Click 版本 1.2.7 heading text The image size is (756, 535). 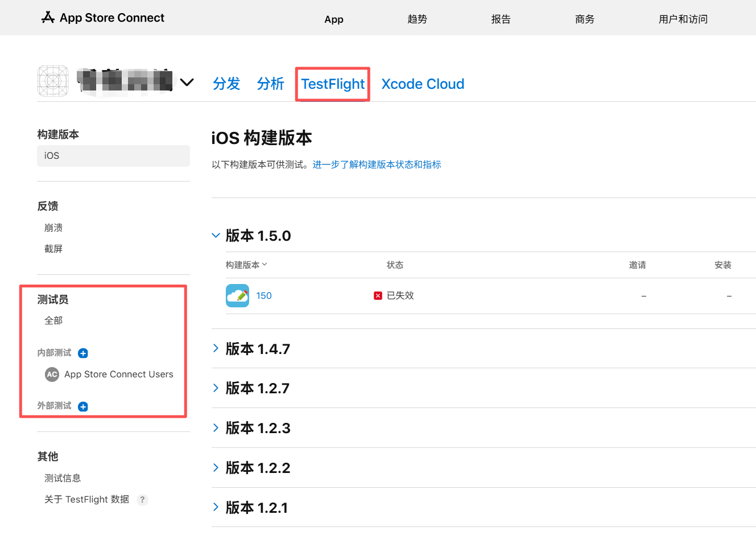click(x=258, y=388)
